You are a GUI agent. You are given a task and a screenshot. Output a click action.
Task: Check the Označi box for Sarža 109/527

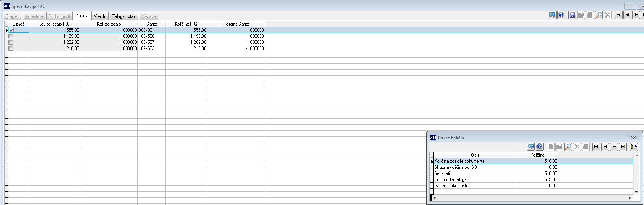click(11, 42)
